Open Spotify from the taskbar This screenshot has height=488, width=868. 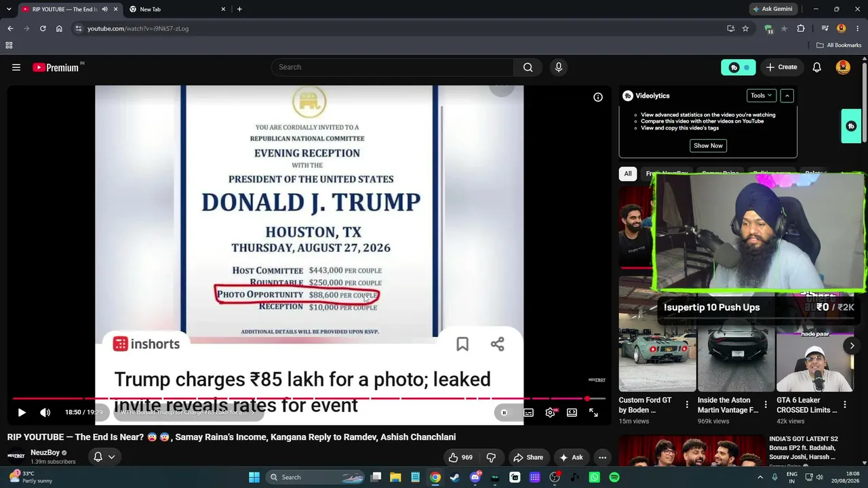[614, 477]
